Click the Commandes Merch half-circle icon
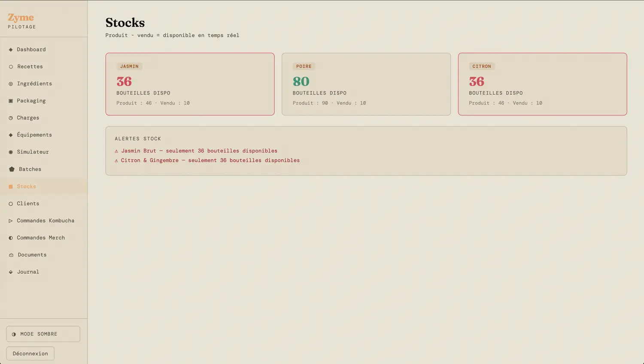The width and height of the screenshot is (644, 364). (x=11, y=238)
